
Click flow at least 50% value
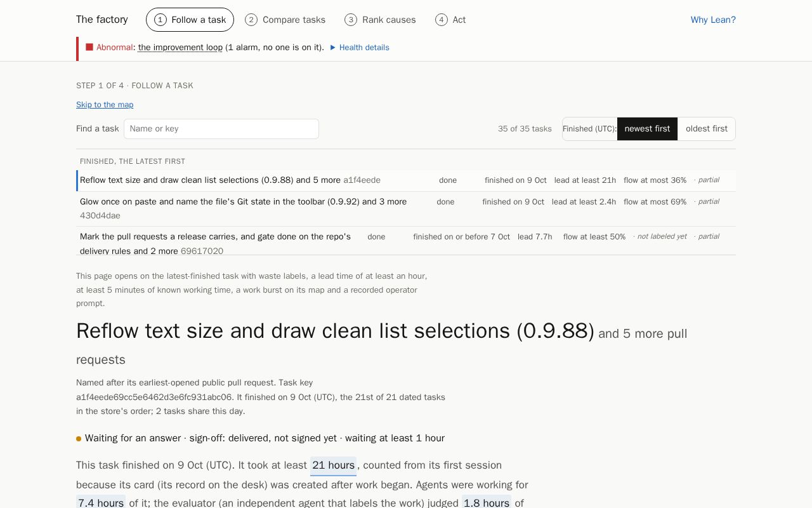[x=594, y=237]
